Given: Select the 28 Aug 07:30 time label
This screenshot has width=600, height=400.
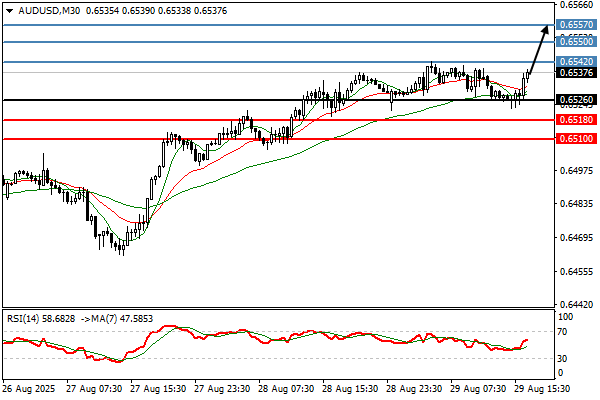Looking at the screenshot, I should click(286, 389).
